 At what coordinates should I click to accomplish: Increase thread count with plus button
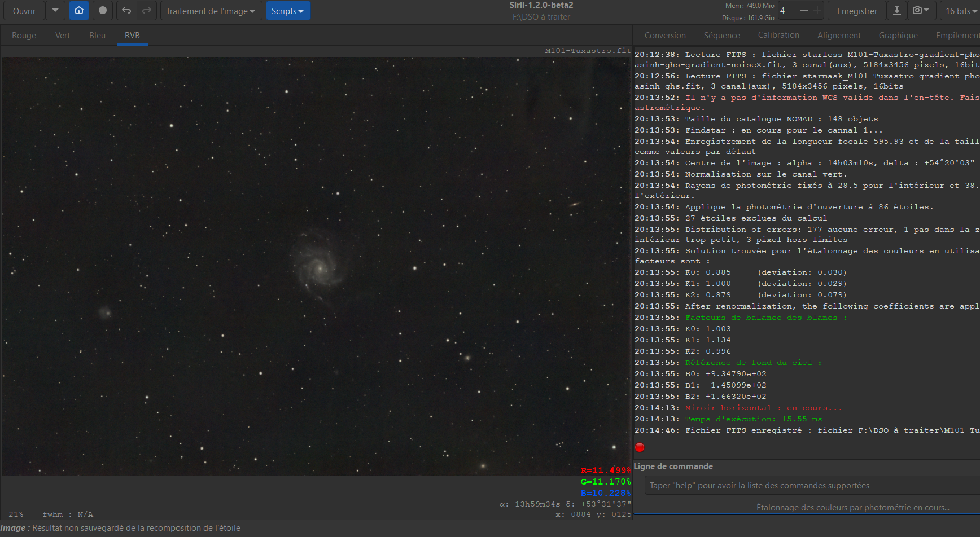click(817, 11)
